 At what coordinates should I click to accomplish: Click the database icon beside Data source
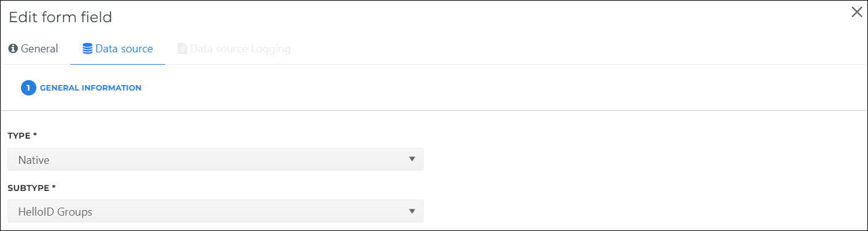pos(87,49)
